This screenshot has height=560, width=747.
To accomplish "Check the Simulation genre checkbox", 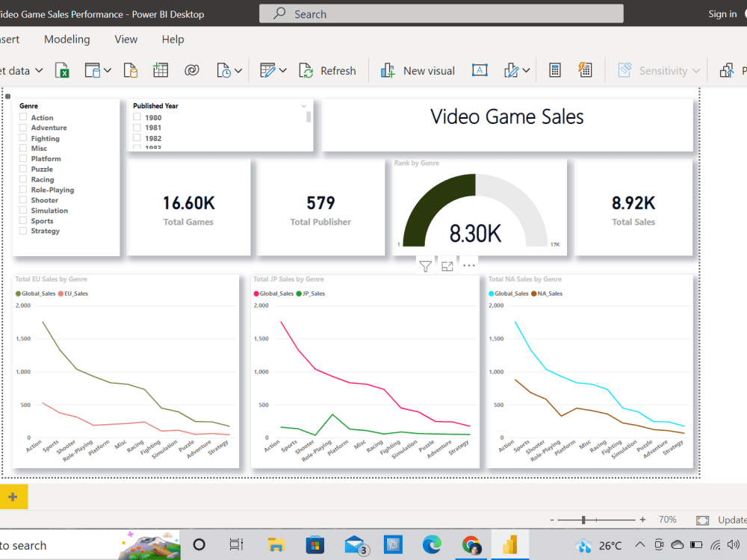I will [23, 210].
